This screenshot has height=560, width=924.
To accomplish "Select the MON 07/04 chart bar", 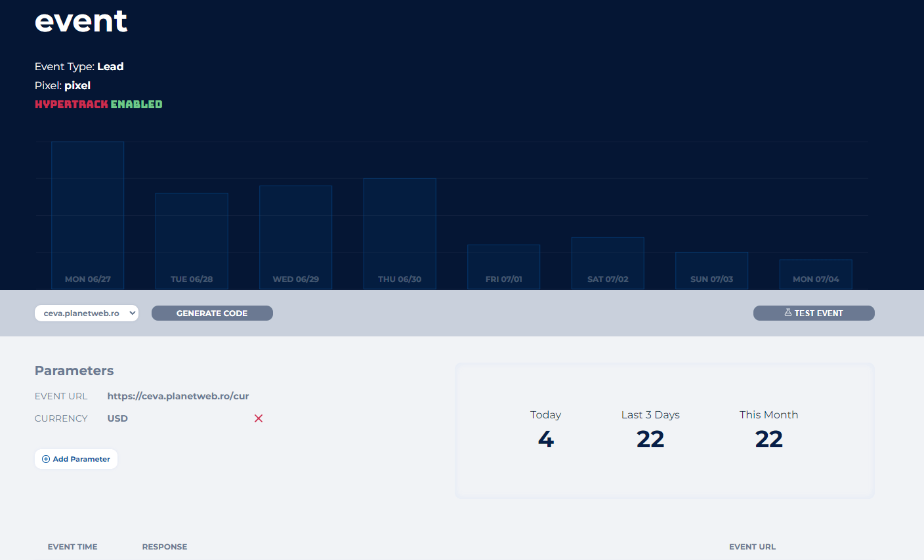I will coord(816,274).
